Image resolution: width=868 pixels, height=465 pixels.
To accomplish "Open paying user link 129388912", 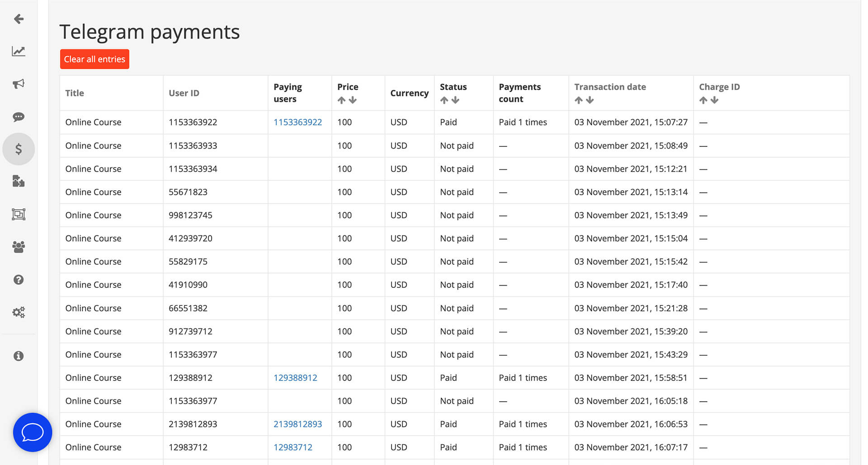I will [295, 377].
